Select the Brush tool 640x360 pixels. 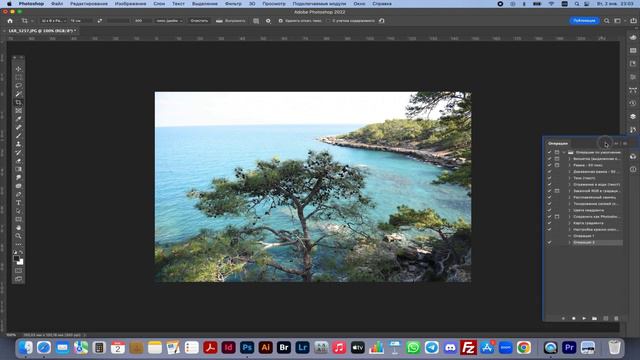(18, 136)
